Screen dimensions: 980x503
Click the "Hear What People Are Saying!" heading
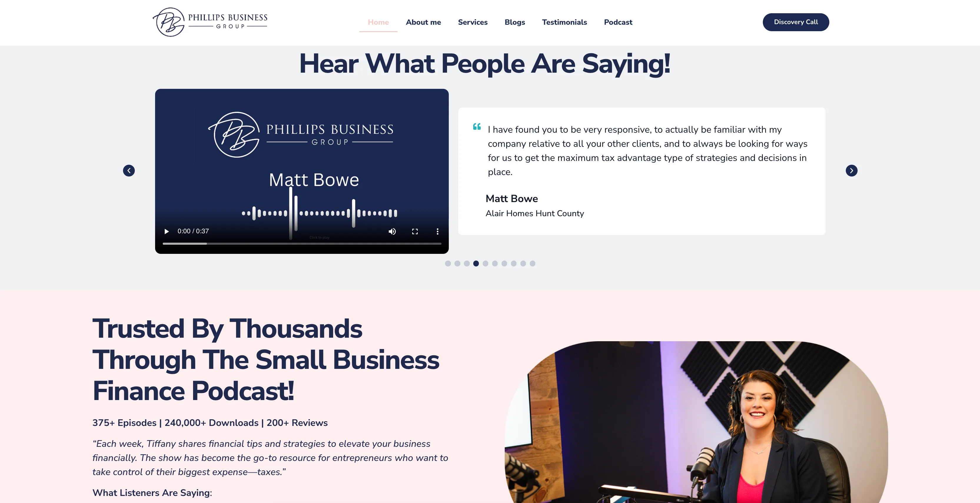[x=485, y=64]
